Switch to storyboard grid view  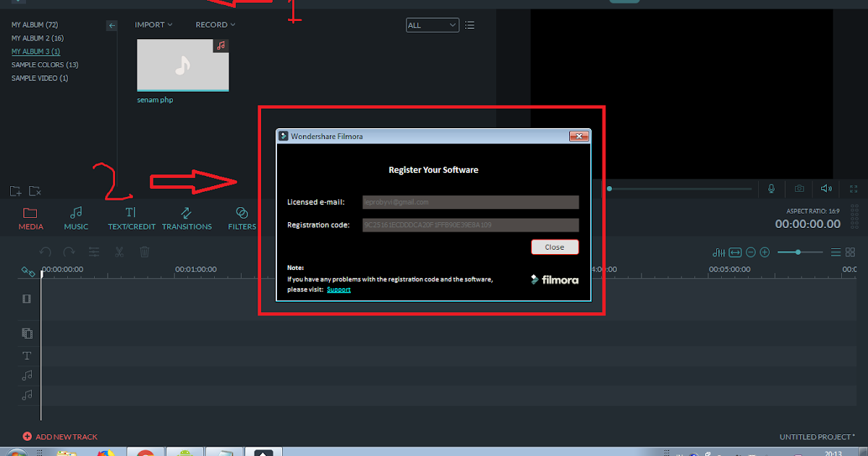[x=851, y=252]
